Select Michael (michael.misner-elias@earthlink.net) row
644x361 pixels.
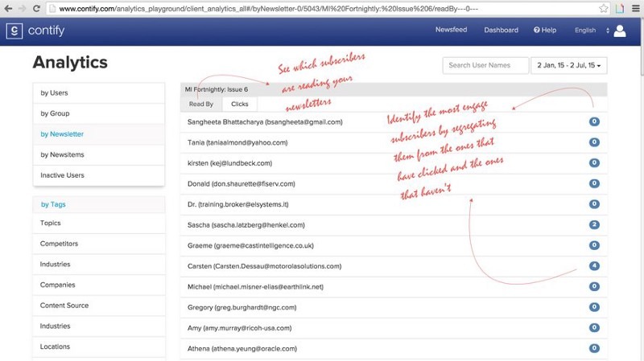pyautogui.click(x=394, y=287)
